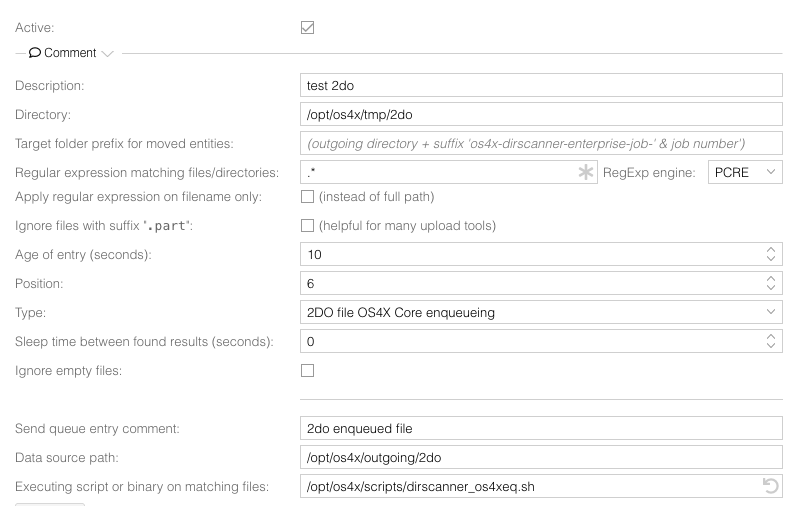The width and height of the screenshot is (791, 506).
Task: Click the Comment speech bubble icon
Action: [34, 52]
